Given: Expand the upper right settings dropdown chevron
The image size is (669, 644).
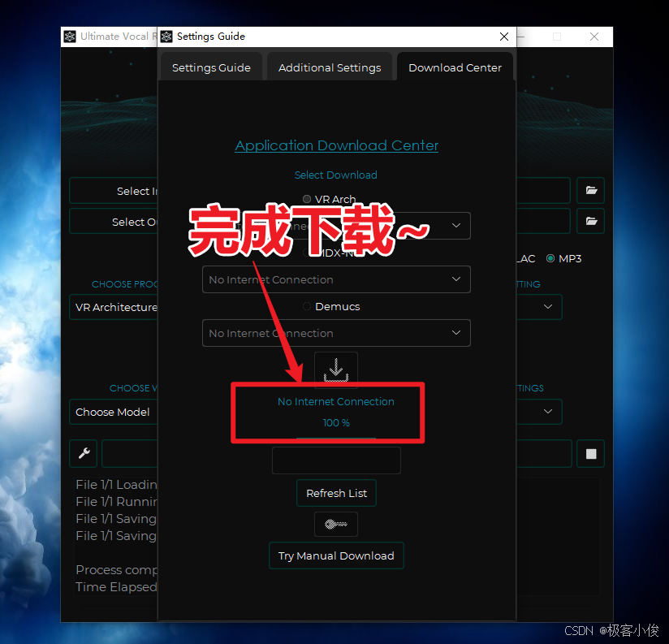Looking at the screenshot, I should [x=548, y=307].
